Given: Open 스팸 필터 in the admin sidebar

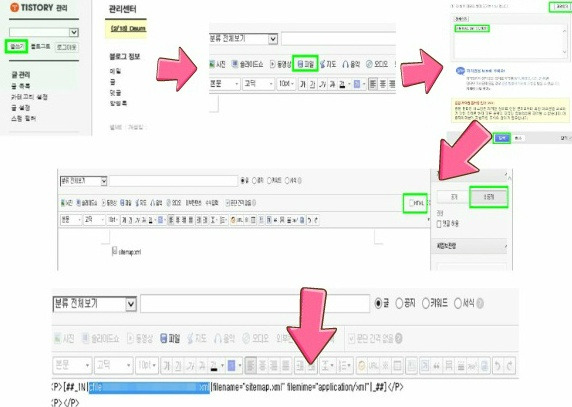Looking at the screenshot, I should point(23,119).
